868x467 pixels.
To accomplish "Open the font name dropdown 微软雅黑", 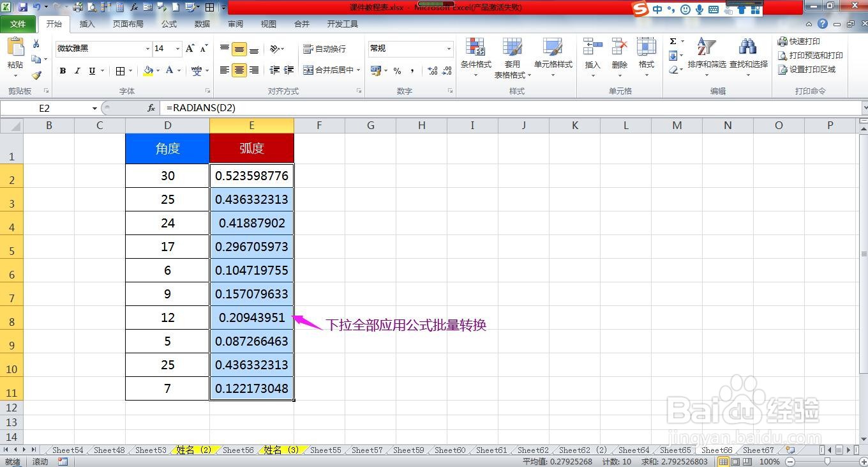I will (x=147, y=49).
